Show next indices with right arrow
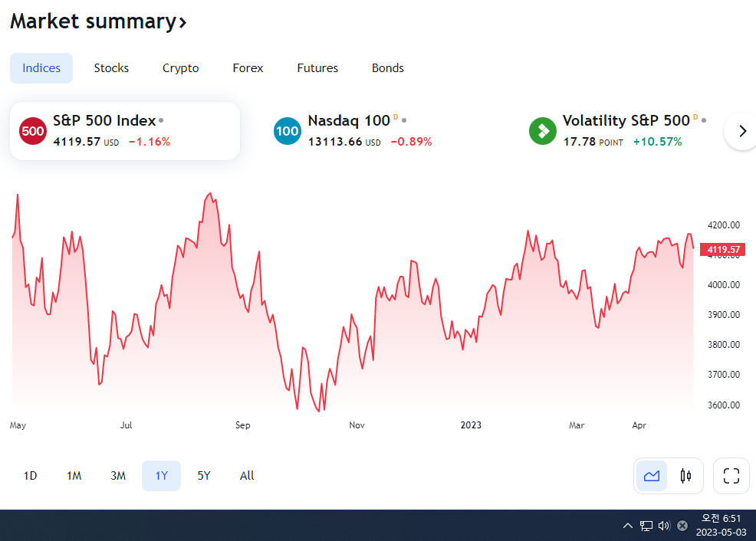Image resolution: width=756 pixels, height=541 pixels. (742, 131)
